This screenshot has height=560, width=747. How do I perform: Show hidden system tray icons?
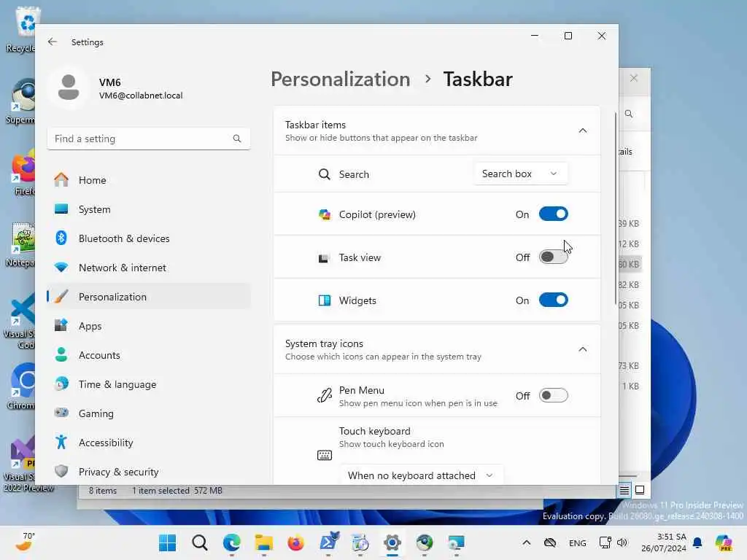527,542
